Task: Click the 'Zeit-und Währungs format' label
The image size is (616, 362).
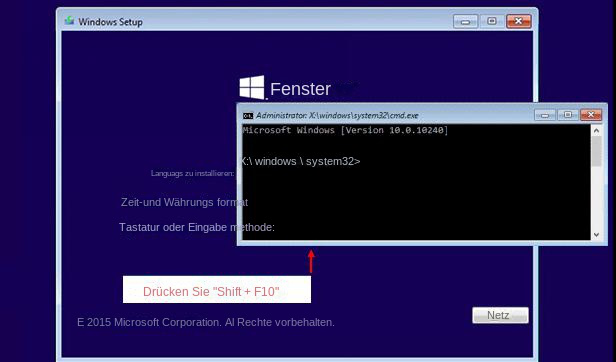Action: tap(184, 202)
